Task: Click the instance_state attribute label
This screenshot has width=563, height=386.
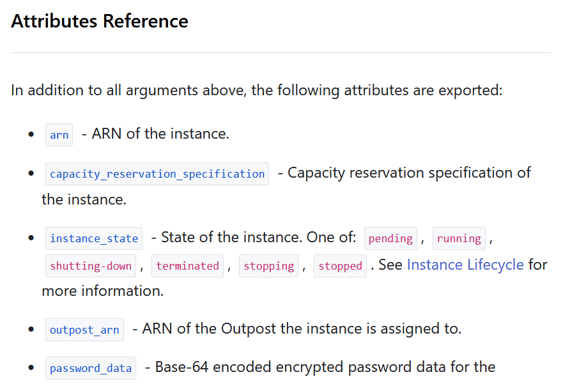Action: 94,238
